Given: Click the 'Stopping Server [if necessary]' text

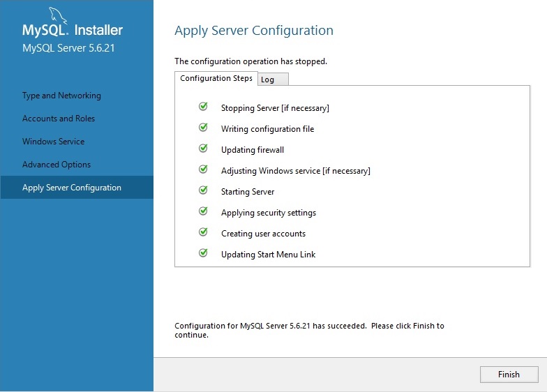Looking at the screenshot, I should point(275,108).
